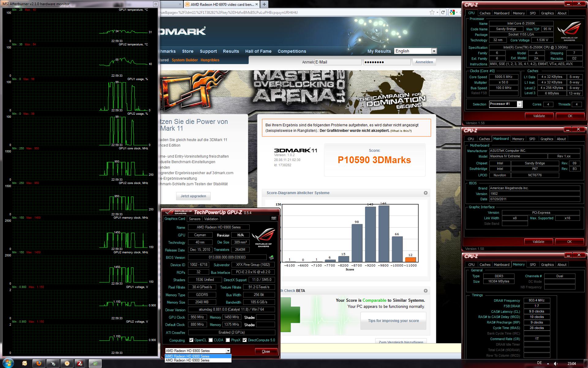Toggle the CUDA checkbox in GPU-Z

click(211, 340)
